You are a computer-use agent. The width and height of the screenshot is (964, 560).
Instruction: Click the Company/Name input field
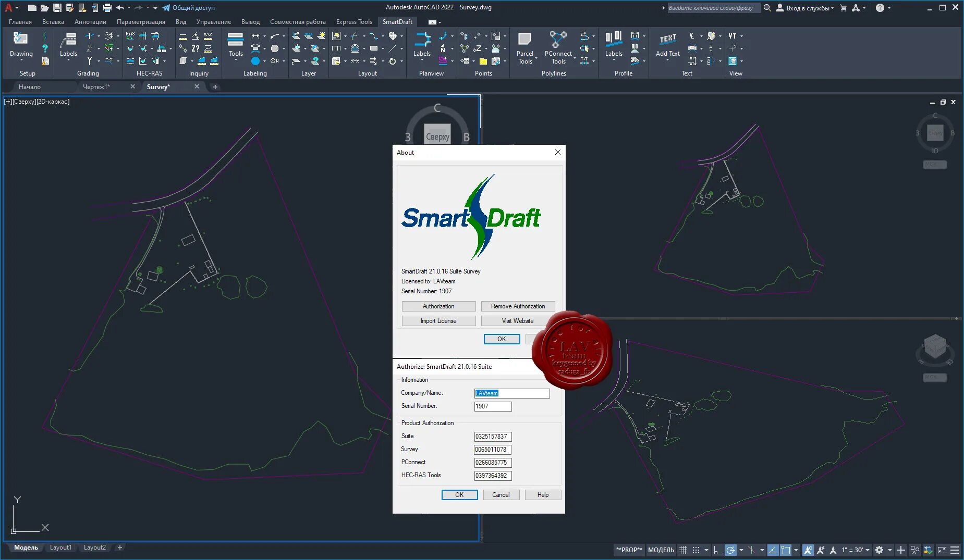pyautogui.click(x=512, y=393)
